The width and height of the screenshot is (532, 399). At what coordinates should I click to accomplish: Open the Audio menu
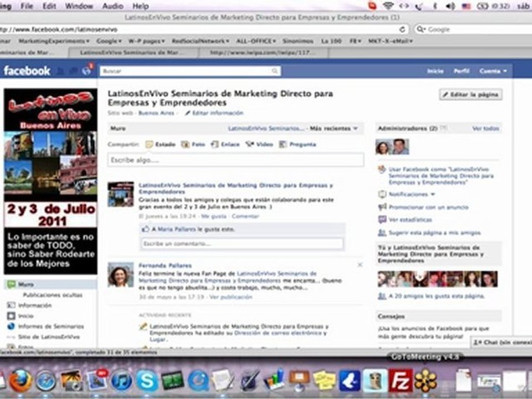[112, 6]
